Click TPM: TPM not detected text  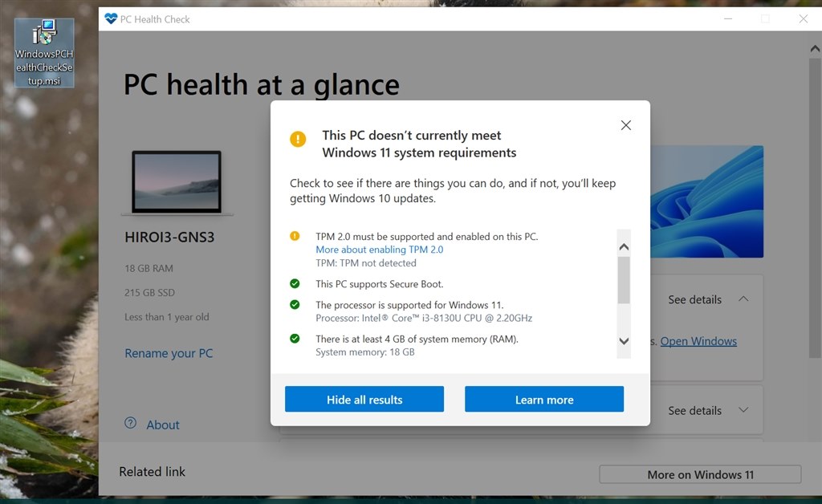tap(366, 263)
